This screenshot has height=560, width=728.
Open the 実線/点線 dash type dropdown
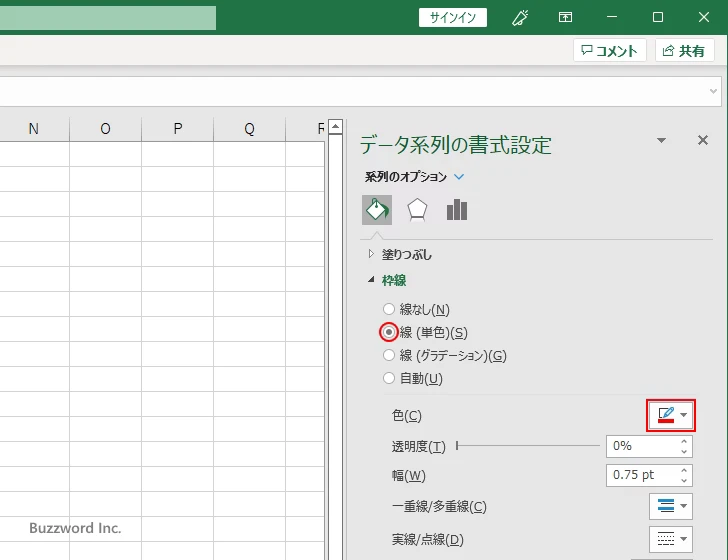(671, 539)
